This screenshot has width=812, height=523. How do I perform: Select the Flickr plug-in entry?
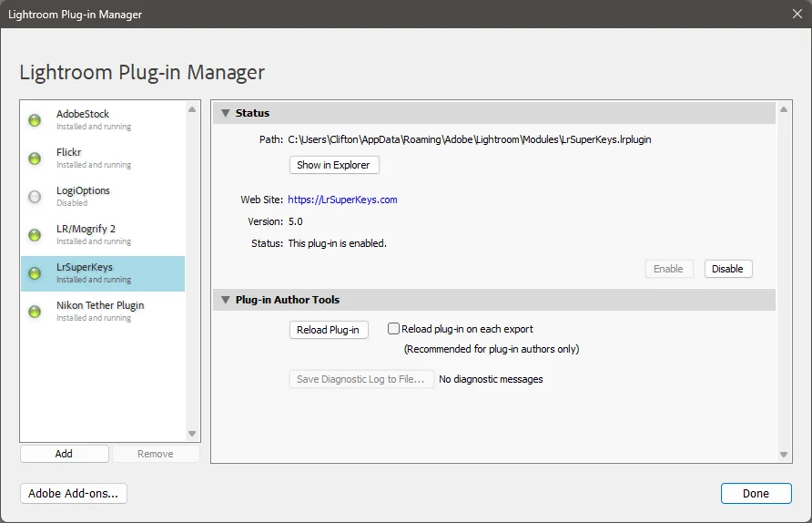pos(103,159)
